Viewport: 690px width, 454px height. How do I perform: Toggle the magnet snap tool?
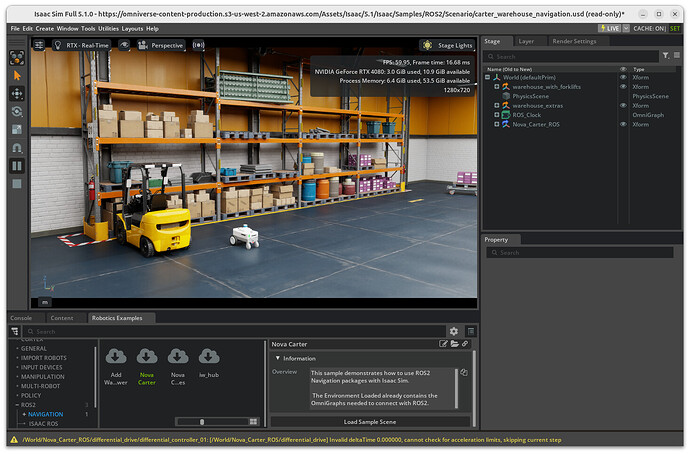[17, 147]
